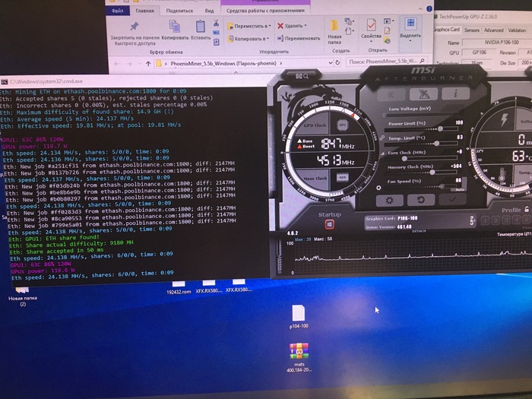
Task: Click the Detach label under the graphics card info
Action: 419,231
